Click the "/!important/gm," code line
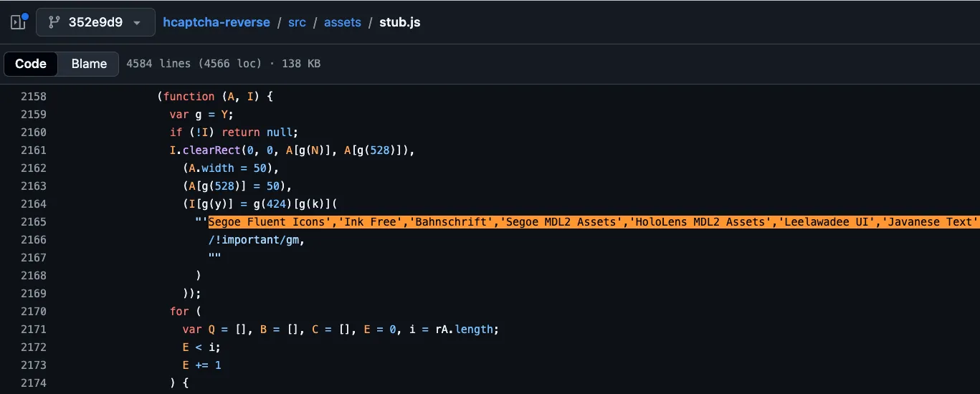 [x=256, y=240]
